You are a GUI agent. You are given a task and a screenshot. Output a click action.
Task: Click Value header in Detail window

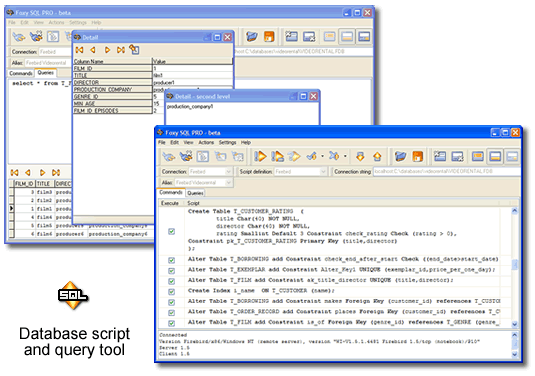tap(192, 62)
